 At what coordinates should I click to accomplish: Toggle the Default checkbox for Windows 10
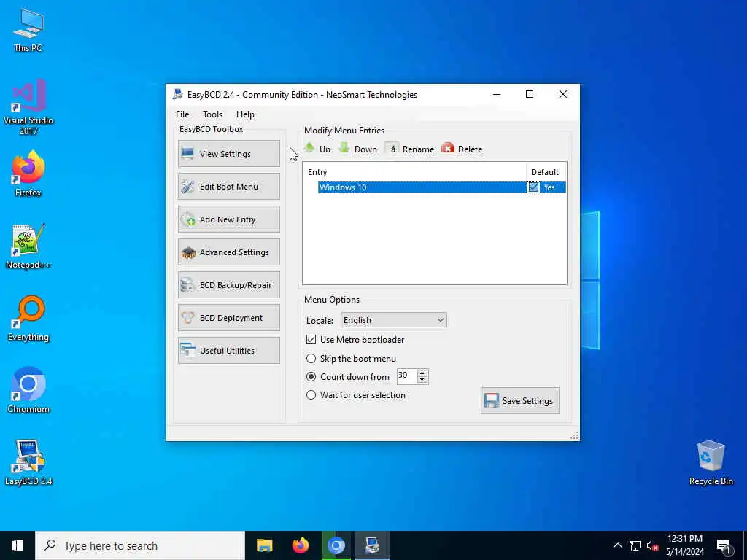pyautogui.click(x=533, y=187)
